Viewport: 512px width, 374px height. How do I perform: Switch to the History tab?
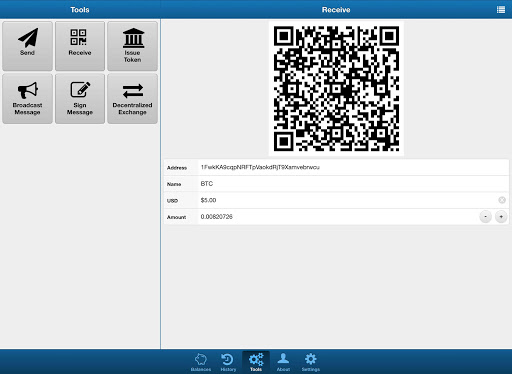point(228,362)
